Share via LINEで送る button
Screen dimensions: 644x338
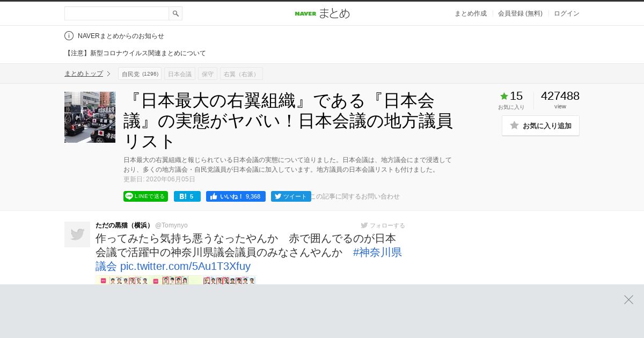[145, 196]
